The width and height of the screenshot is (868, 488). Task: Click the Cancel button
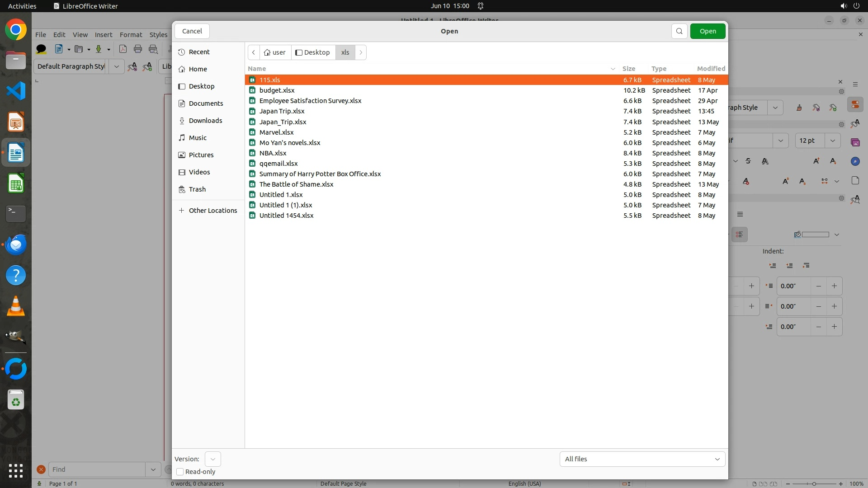coord(192,31)
